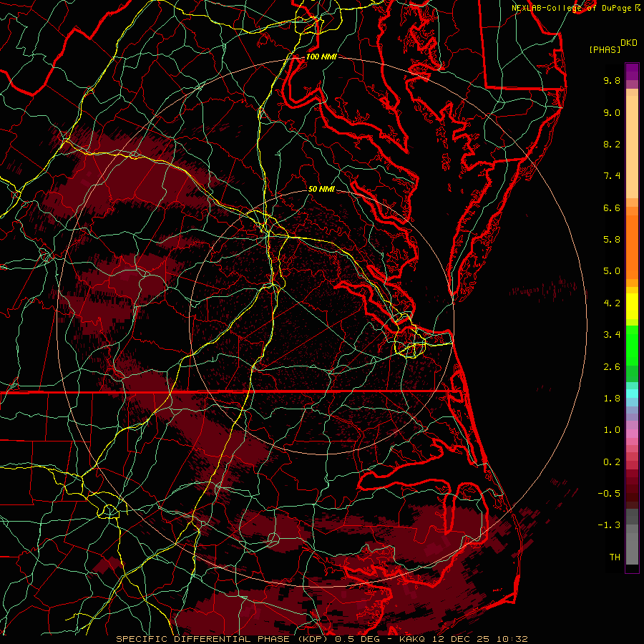Screen dimensions: 644x644
Task: Click the -1.3 value on the legend
Action: 609,525
